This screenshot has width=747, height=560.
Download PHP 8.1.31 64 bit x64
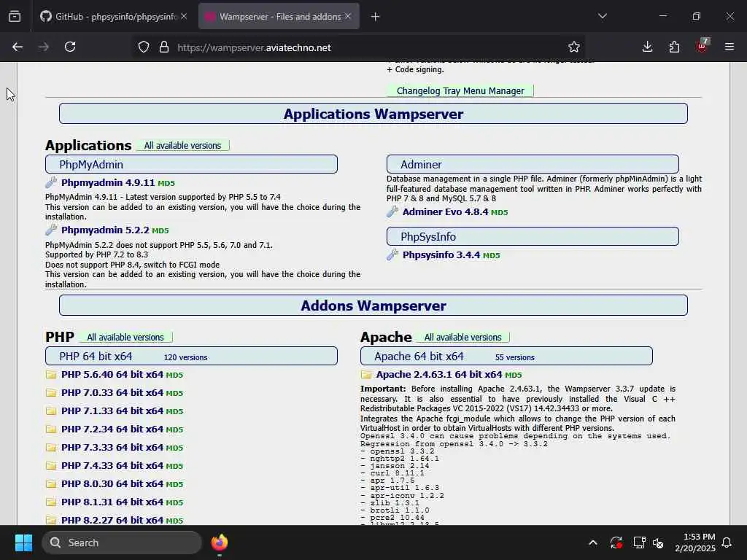(112, 502)
